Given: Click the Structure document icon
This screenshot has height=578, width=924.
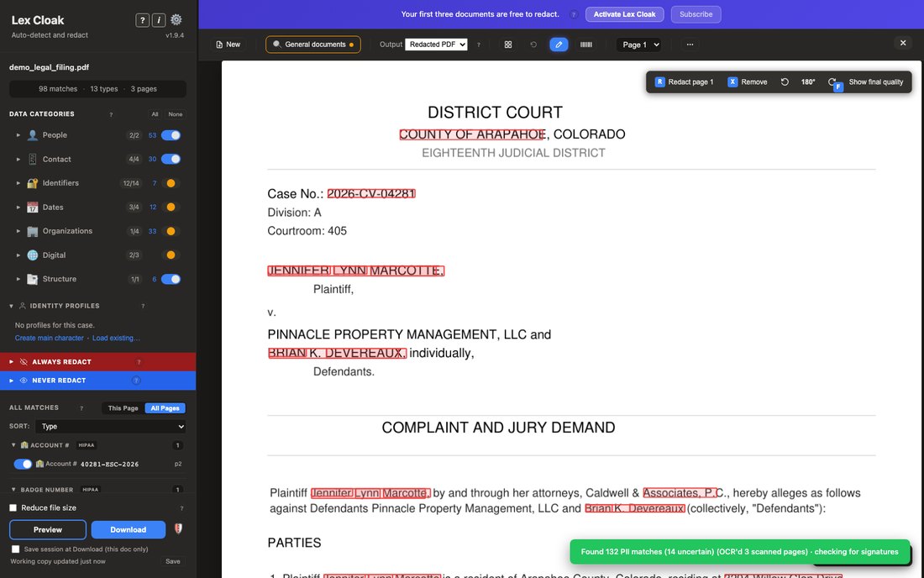Looking at the screenshot, I should (x=33, y=279).
